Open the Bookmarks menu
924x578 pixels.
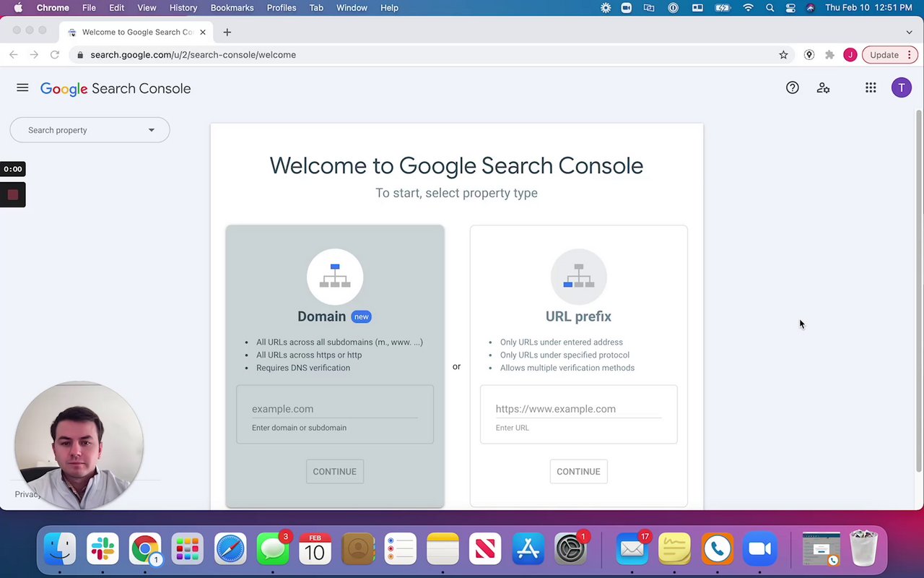coord(232,8)
